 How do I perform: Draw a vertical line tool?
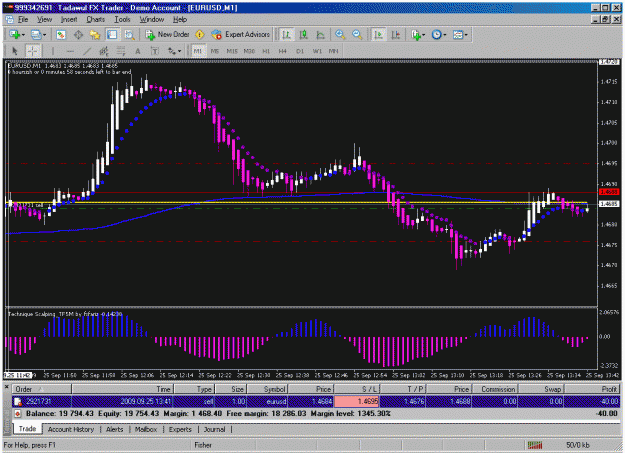click(x=53, y=51)
